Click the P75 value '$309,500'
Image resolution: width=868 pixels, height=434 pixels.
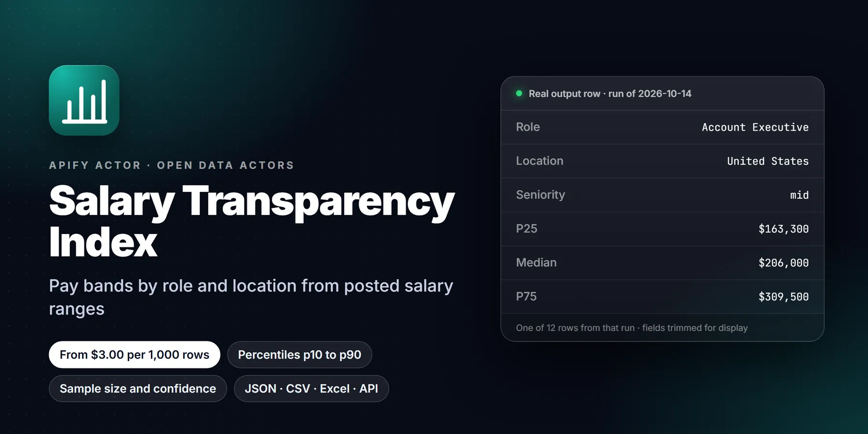784,297
